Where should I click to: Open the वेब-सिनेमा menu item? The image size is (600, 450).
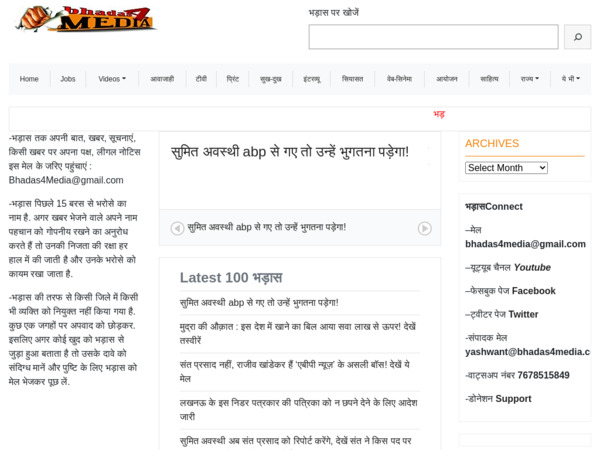click(399, 79)
